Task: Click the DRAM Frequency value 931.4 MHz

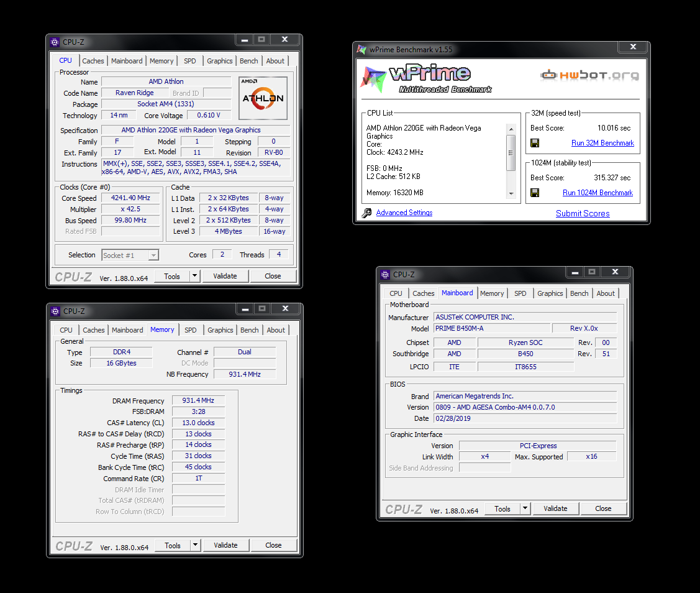Action: click(198, 400)
